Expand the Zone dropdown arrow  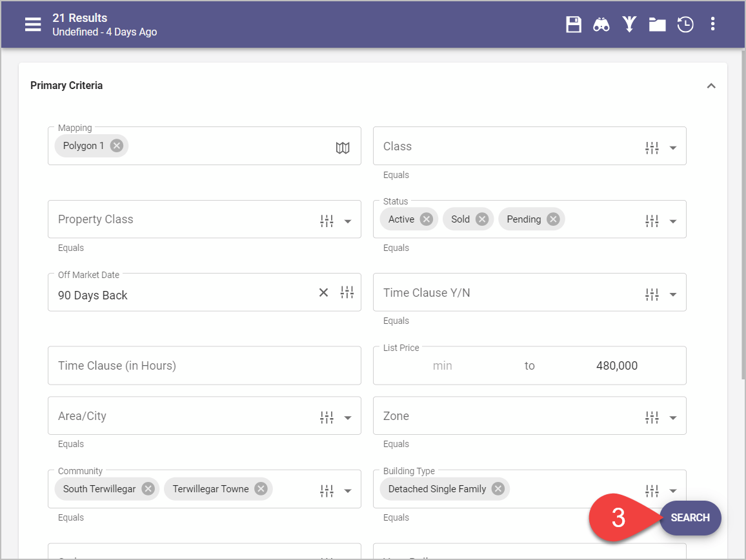coord(672,417)
